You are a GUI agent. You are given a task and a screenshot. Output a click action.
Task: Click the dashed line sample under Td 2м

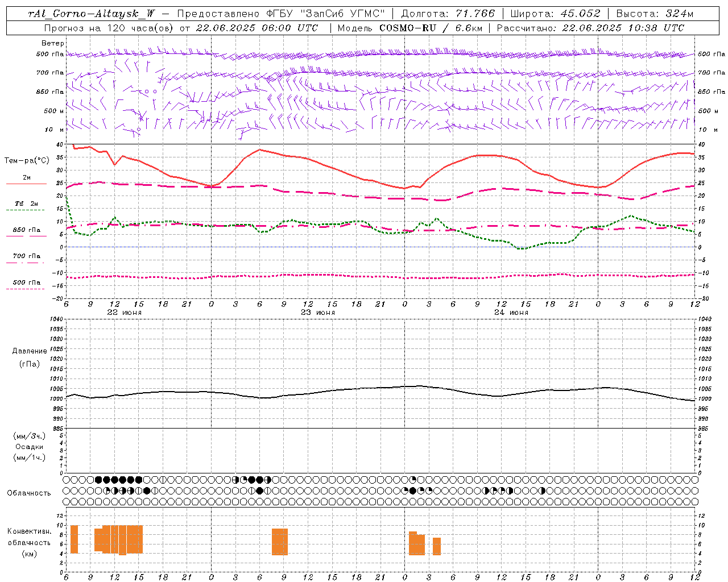coord(26,210)
